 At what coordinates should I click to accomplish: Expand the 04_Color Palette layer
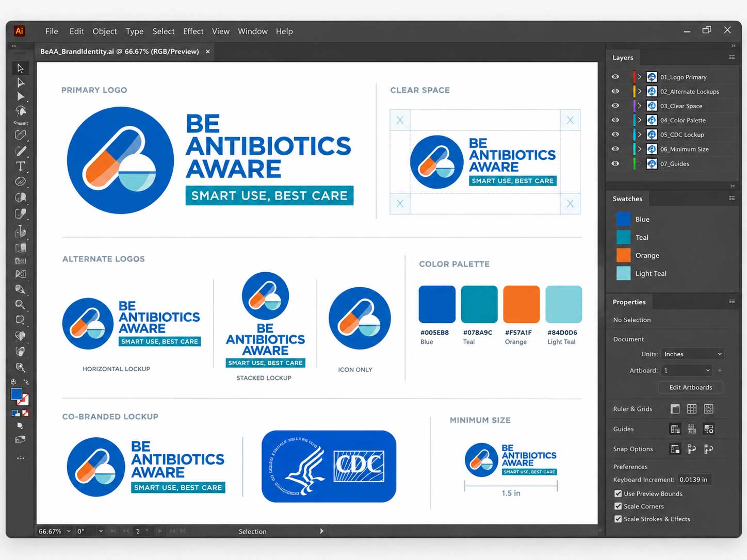pos(640,120)
